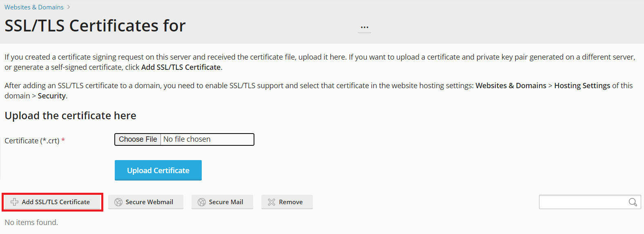Open the three-dots menu beside page title

(x=365, y=28)
